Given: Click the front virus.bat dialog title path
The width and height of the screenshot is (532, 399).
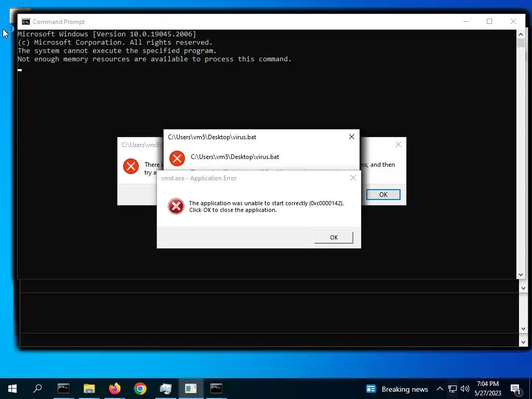Looking at the screenshot, I should (x=212, y=137).
